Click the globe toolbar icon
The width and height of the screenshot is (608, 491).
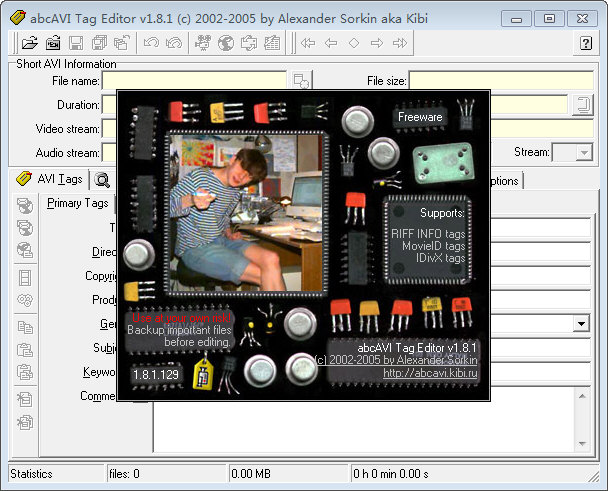click(226, 43)
